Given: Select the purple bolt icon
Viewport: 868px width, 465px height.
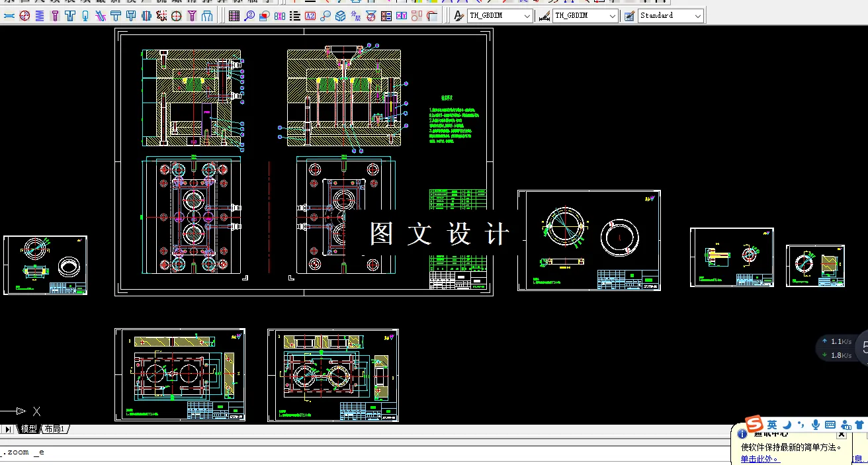Looking at the screenshot, I should click(x=55, y=15).
